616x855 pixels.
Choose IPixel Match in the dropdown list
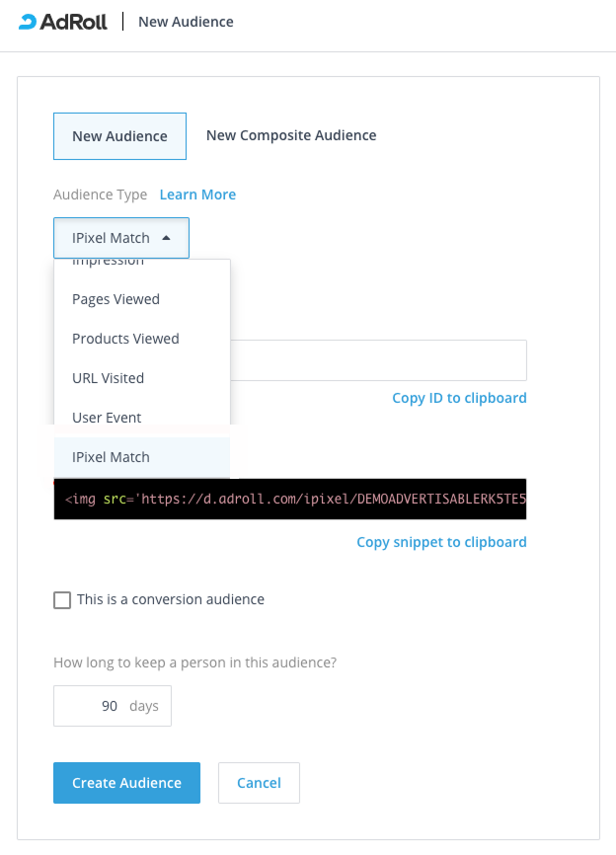click(x=111, y=457)
